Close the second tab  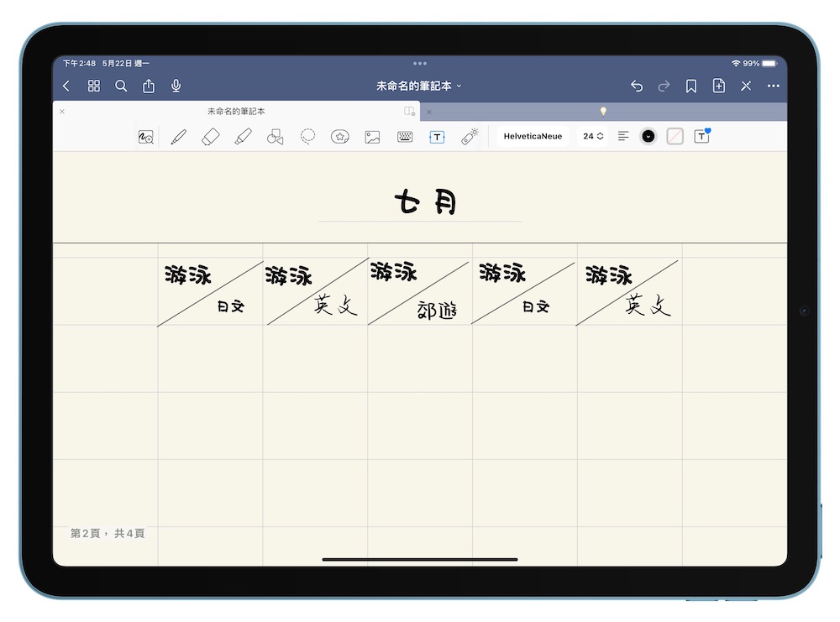coord(429,112)
